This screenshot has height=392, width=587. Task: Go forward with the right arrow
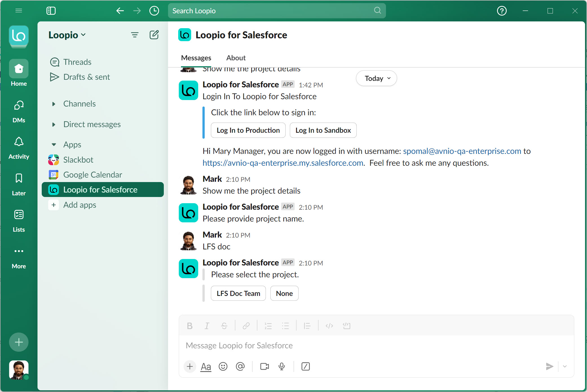(137, 11)
